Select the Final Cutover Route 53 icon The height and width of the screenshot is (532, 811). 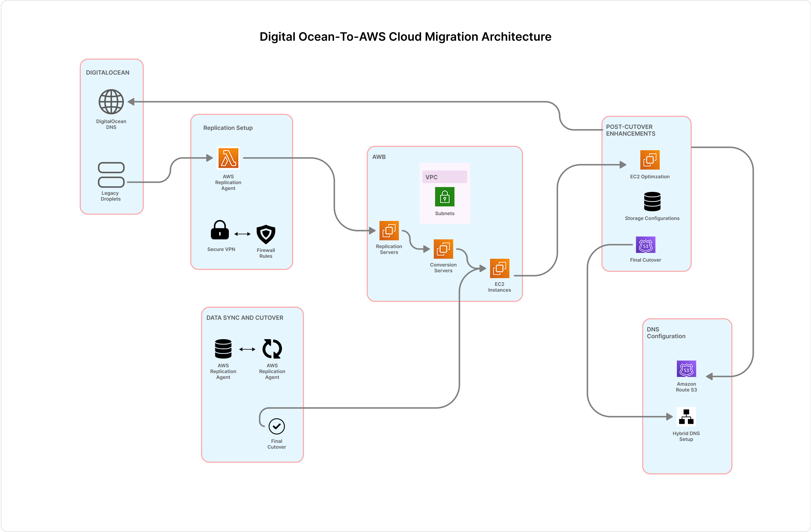(646, 245)
